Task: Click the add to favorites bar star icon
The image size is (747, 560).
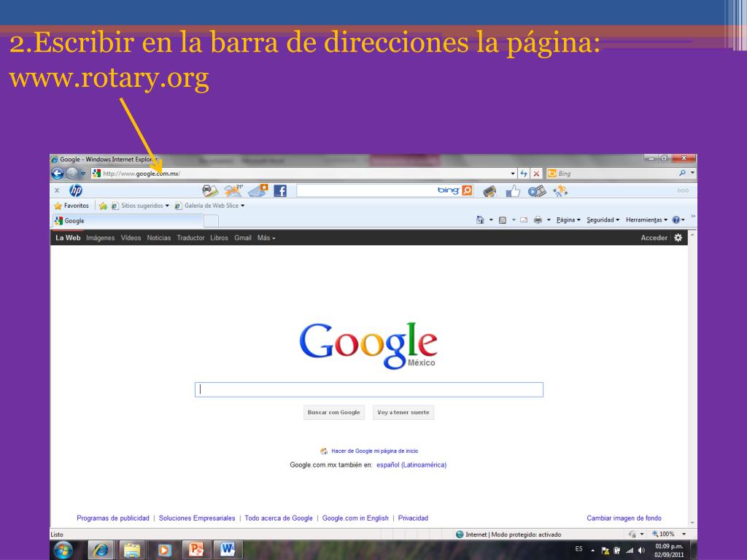Action: pyautogui.click(x=103, y=206)
